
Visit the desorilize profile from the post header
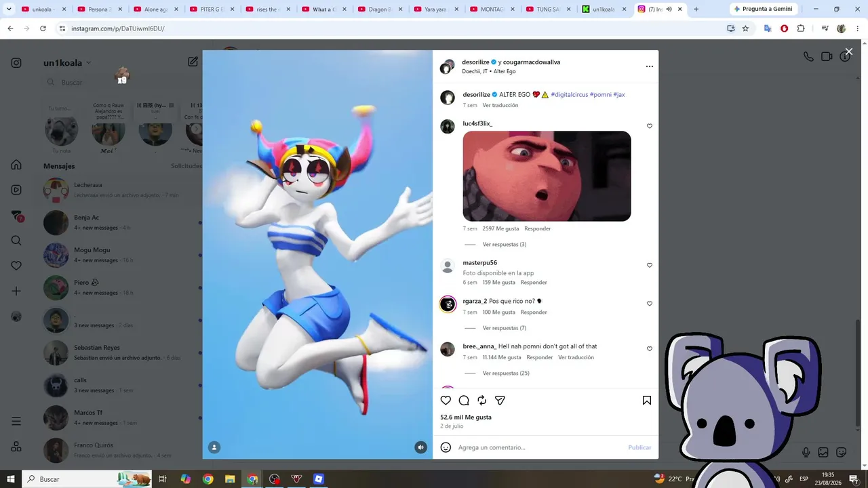[x=475, y=62]
